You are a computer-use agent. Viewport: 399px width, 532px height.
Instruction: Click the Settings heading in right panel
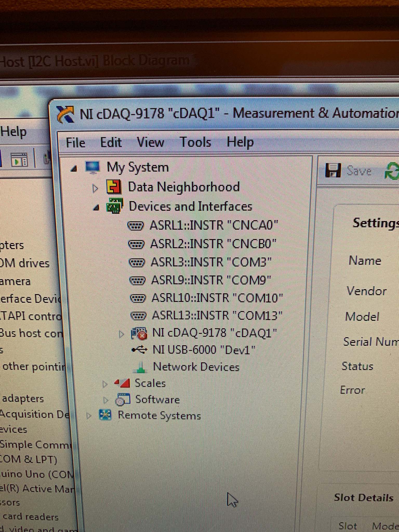(x=376, y=223)
